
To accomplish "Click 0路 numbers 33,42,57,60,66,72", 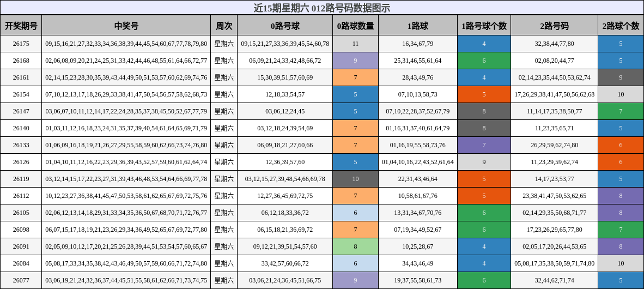I will 285,263.
